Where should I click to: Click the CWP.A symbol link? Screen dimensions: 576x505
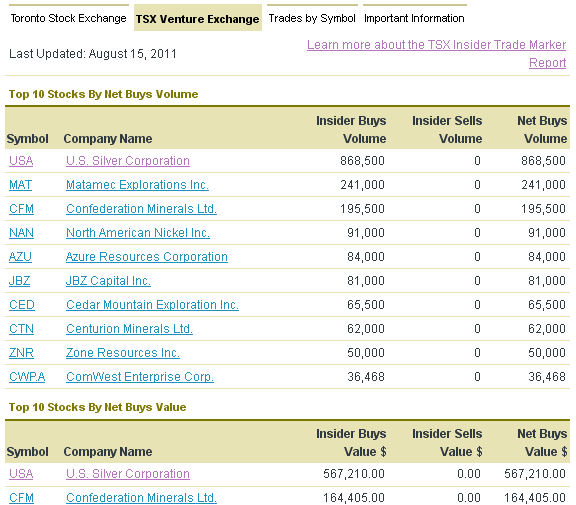(27, 377)
